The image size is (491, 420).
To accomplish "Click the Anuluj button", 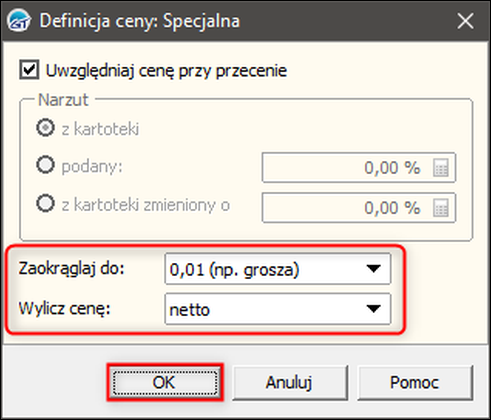I will (x=290, y=382).
